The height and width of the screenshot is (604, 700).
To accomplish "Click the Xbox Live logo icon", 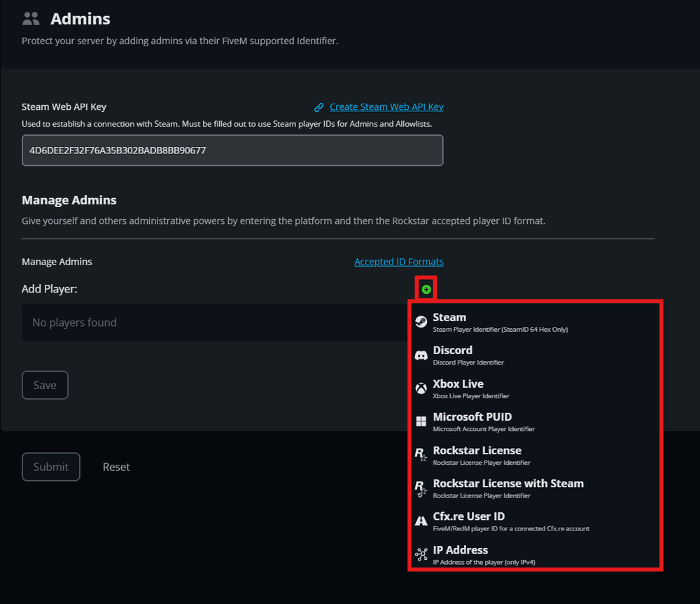I will (421, 388).
